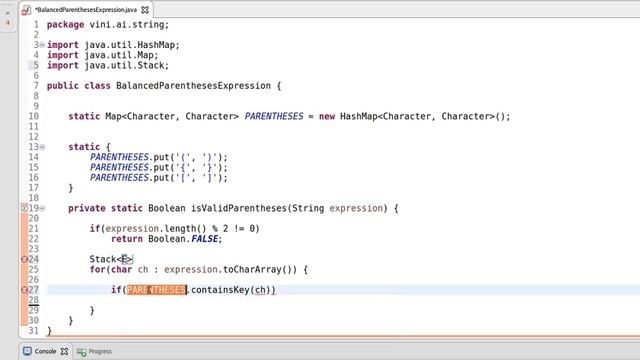Click the Progress view icon

(x=81, y=351)
